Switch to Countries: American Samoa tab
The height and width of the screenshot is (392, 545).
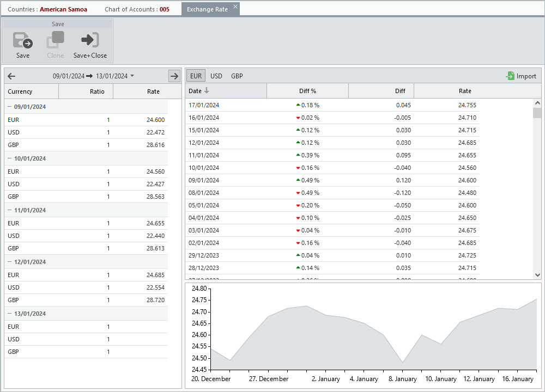pyautogui.click(x=47, y=9)
